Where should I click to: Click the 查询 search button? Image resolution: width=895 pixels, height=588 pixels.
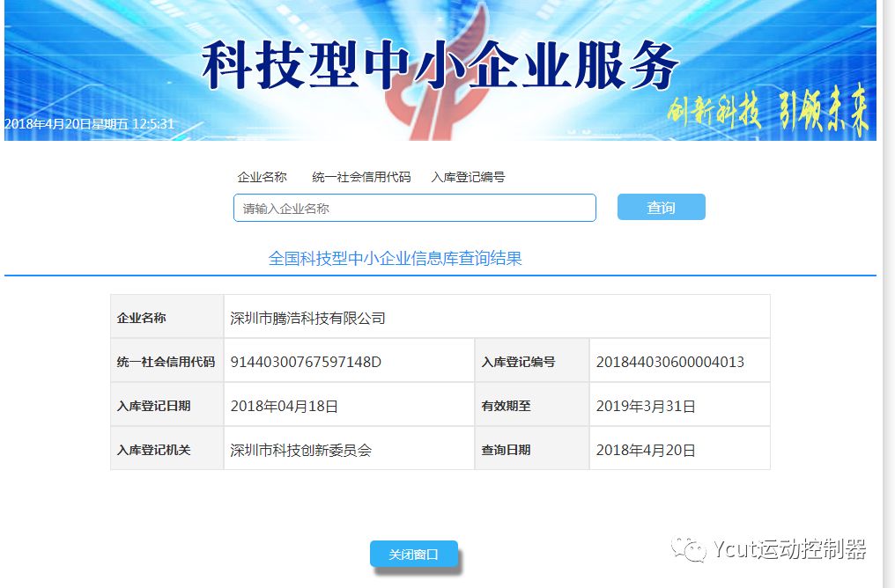[661, 207]
